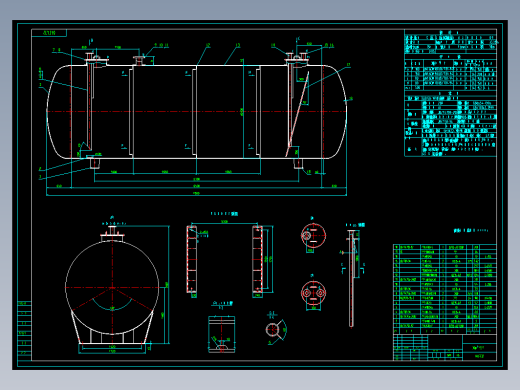Click the slanted red line inside the tank

(297, 114)
